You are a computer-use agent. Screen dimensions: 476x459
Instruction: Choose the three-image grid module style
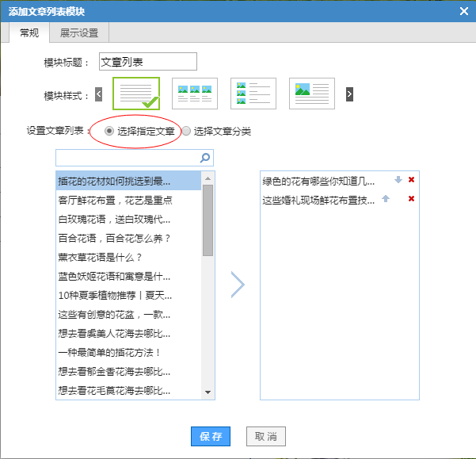(x=194, y=94)
